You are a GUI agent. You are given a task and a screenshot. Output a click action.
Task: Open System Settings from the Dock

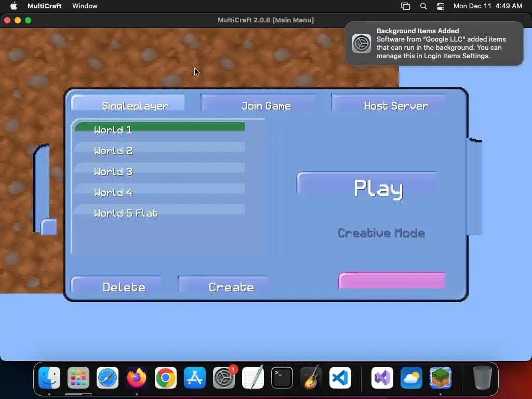tap(224, 378)
